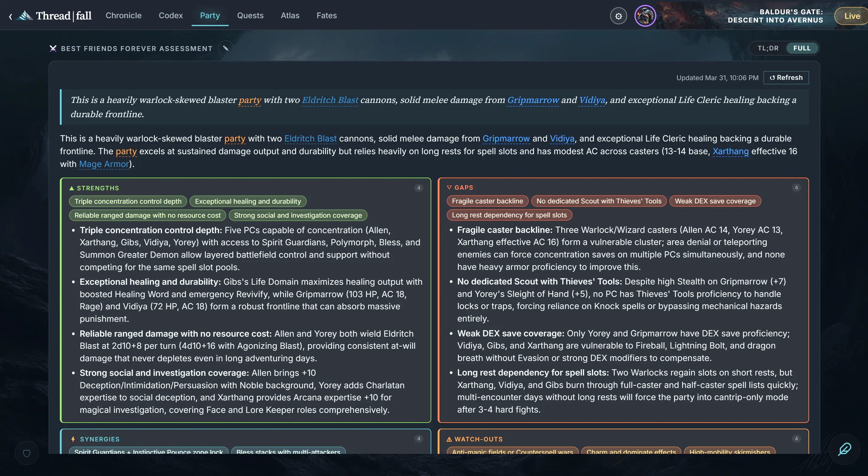Click Weak DEX save coverage bullet heading
Screen dimensions: 868x476
[x=511, y=333]
